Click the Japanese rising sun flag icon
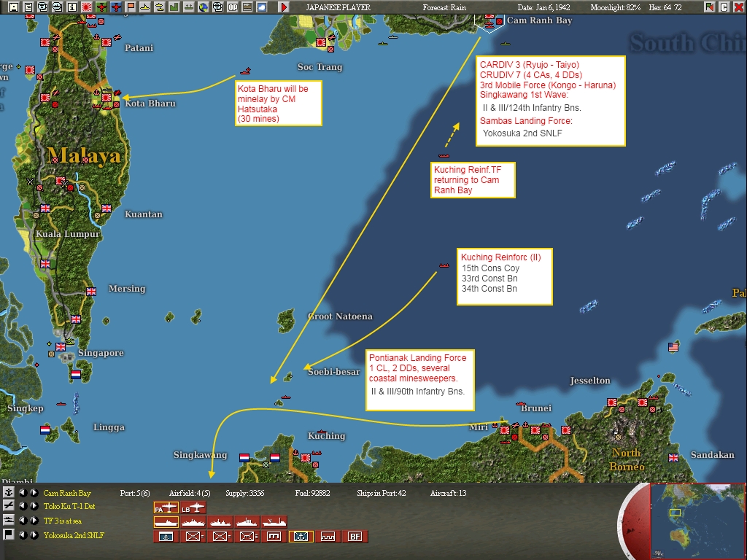Screen dimensions: 747x560 [x=87, y=7]
